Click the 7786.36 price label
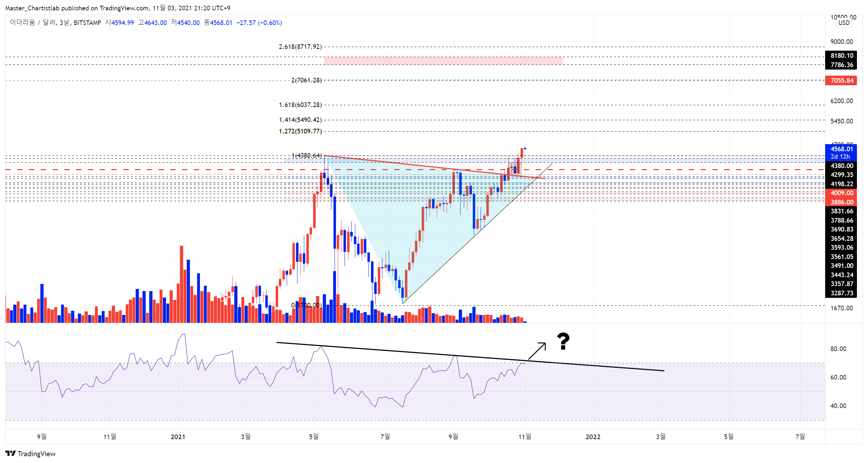The image size is (868, 463). [x=841, y=65]
